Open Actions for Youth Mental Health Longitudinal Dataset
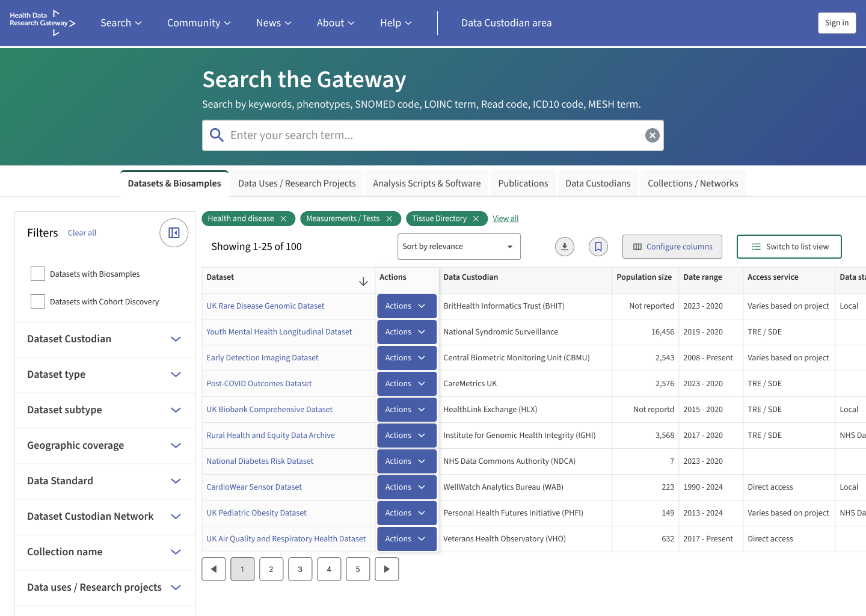 pyautogui.click(x=407, y=332)
